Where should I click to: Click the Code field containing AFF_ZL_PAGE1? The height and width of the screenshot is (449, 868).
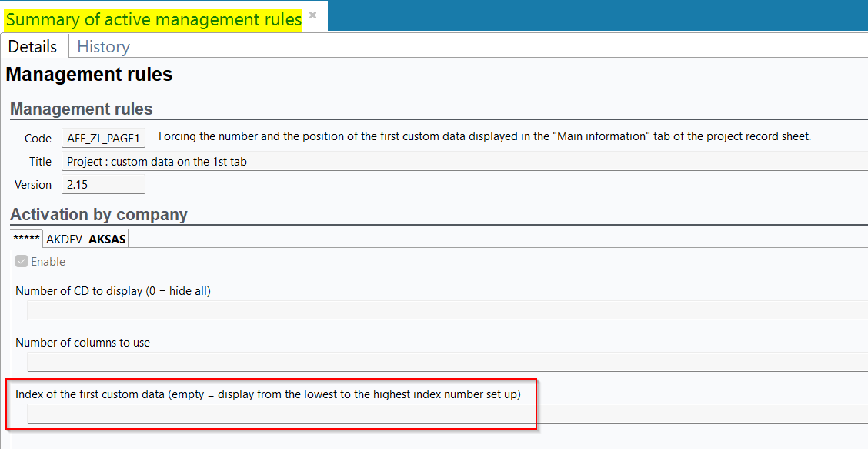(103, 138)
